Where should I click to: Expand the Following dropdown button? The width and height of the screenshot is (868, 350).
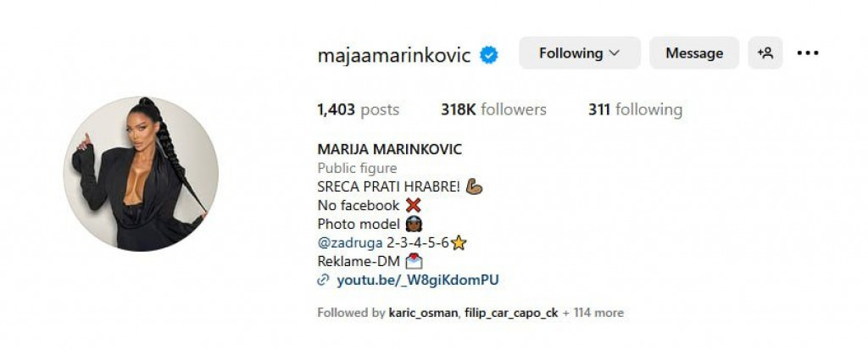[x=580, y=53]
